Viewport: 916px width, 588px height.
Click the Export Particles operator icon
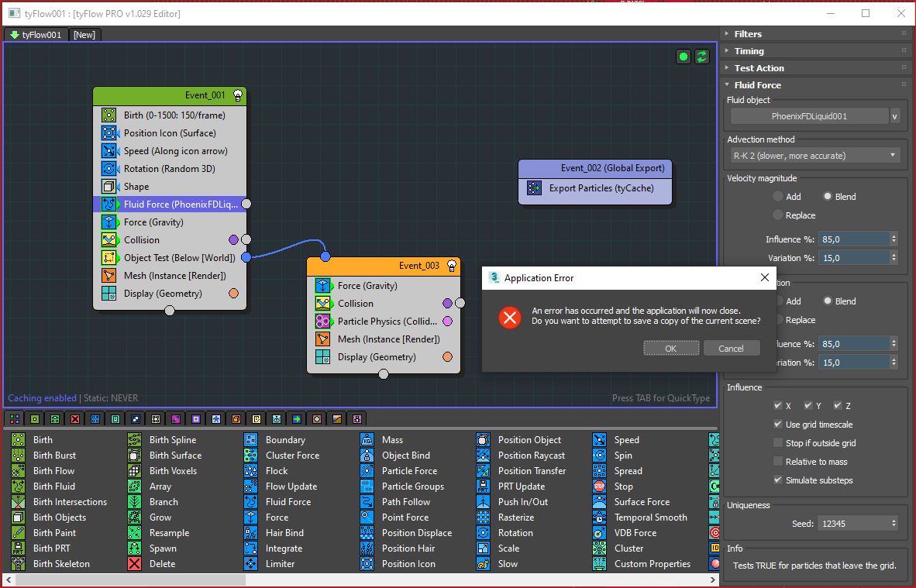click(534, 188)
